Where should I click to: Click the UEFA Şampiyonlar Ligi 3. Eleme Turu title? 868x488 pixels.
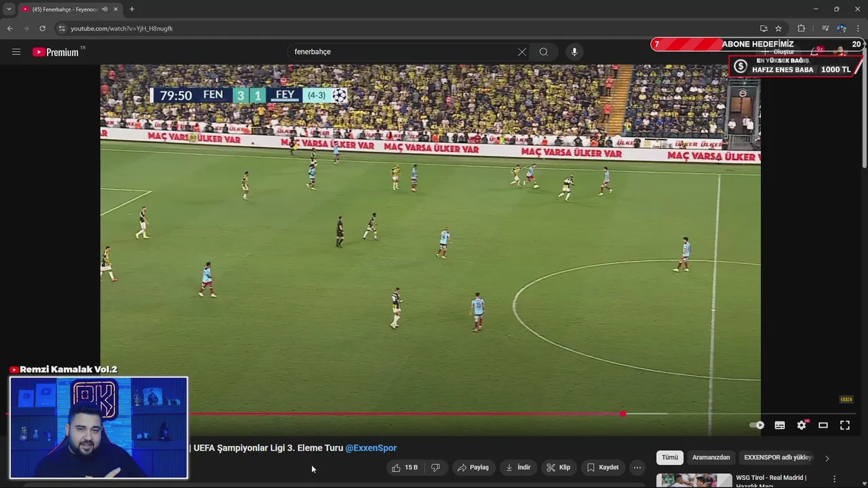[x=269, y=448]
